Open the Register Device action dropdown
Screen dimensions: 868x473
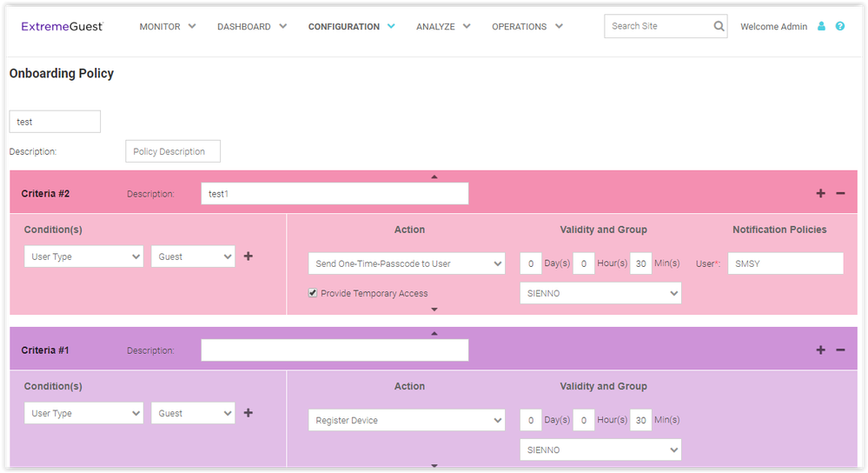tap(406, 420)
